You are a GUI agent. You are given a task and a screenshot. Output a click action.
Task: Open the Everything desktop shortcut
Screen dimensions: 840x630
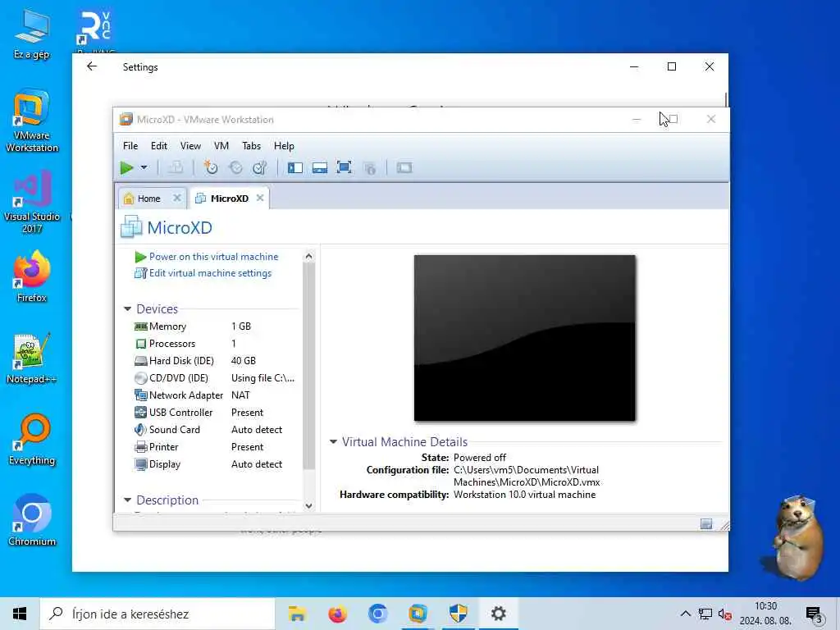(32, 440)
